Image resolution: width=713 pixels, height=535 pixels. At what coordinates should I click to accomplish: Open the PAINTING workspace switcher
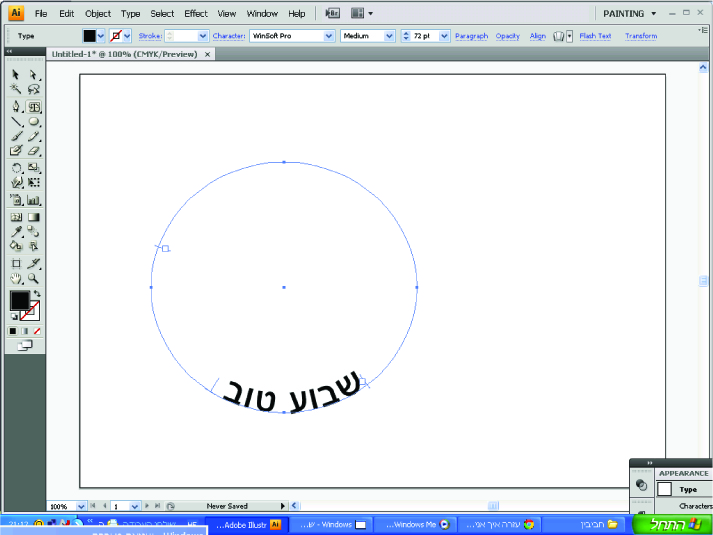[629, 14]
